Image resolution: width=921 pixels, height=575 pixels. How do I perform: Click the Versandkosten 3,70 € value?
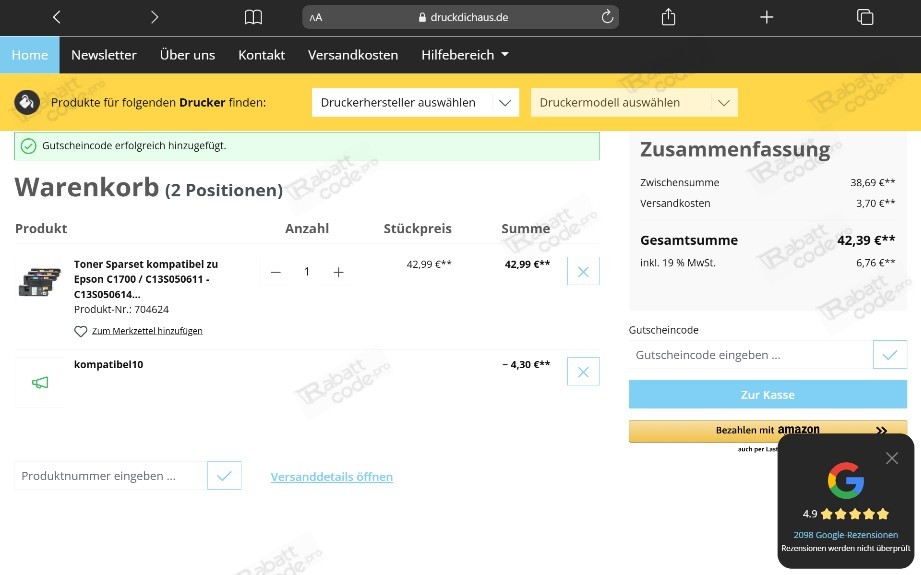[876, 203]
